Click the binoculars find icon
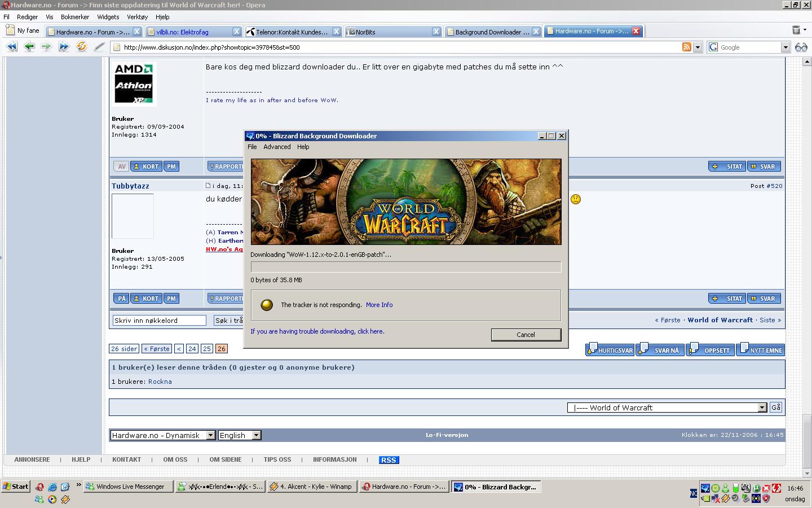 click(x=801, y=47)
